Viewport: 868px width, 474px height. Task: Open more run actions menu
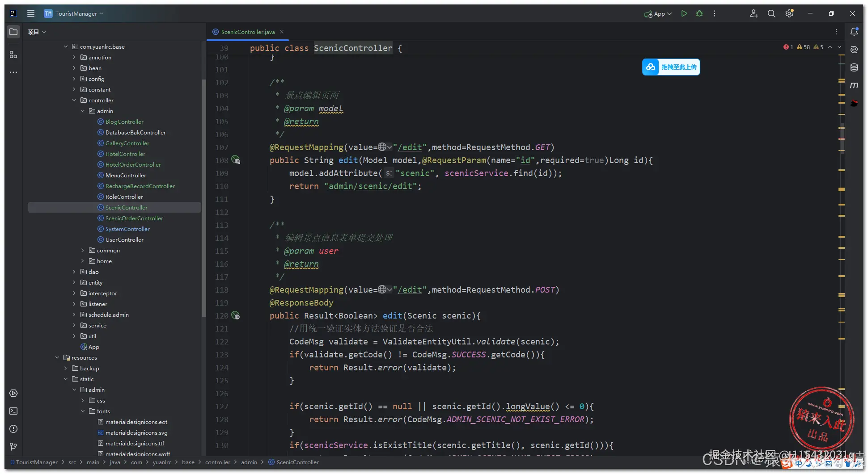715,13
